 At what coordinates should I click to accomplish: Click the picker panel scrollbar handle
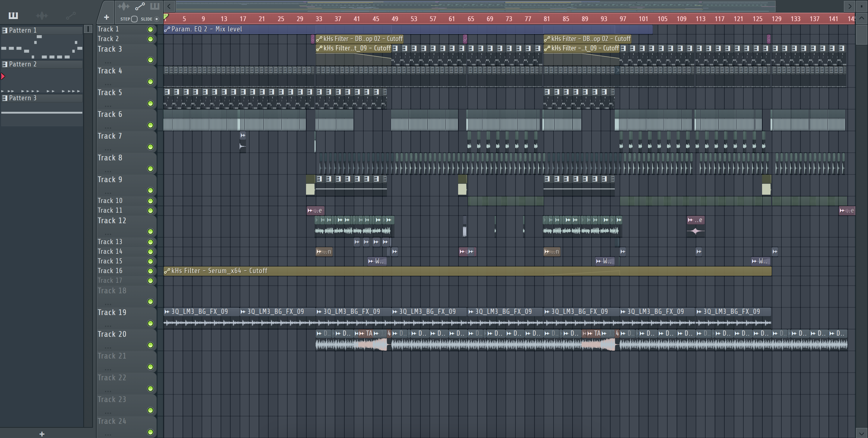(x=88, y=29)
